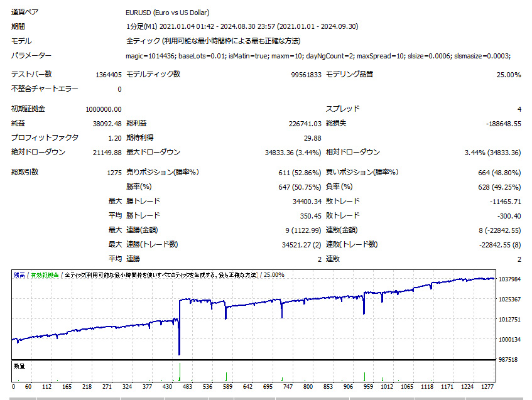The image size is (532, 400).
Task: Click the x-axis label 1277
Action: (487, 387)
